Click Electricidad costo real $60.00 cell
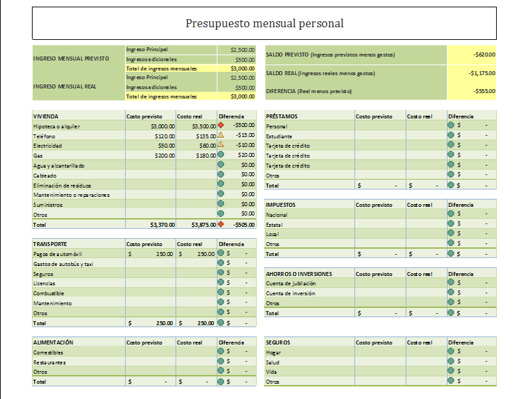This screenshot has width=532, height=399. (x=196, y=146)
